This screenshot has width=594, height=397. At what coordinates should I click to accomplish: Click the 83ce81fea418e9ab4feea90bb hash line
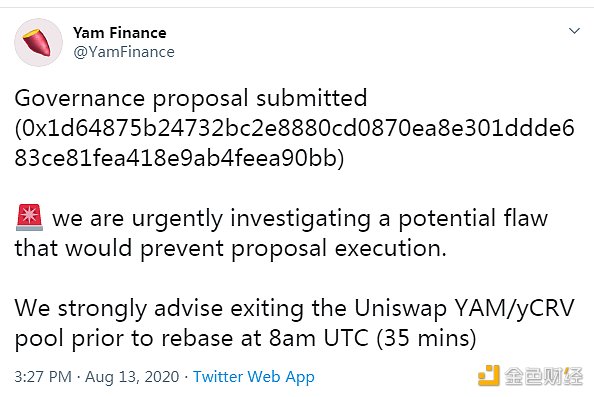179,158
